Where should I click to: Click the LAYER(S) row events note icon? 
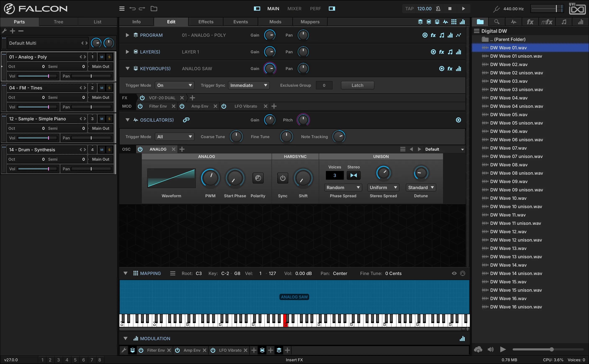(450, 52)
